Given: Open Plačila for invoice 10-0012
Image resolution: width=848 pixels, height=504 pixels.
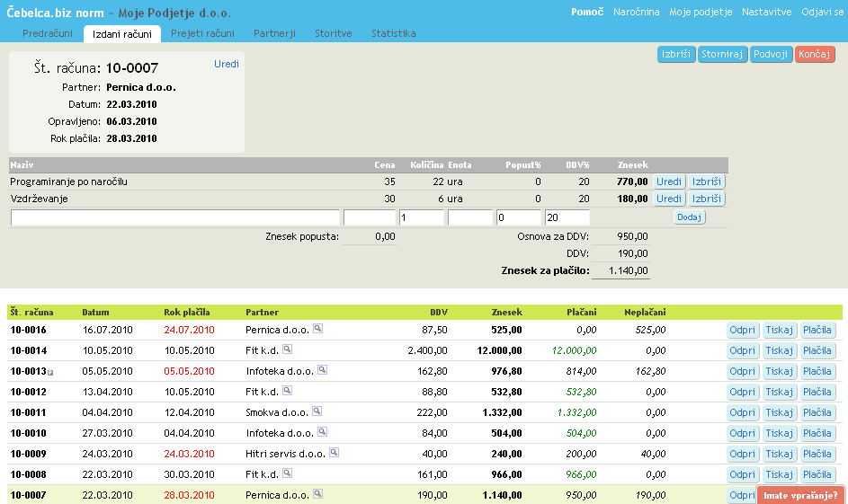Looking at the screenshot, I should tap(817, 392).
